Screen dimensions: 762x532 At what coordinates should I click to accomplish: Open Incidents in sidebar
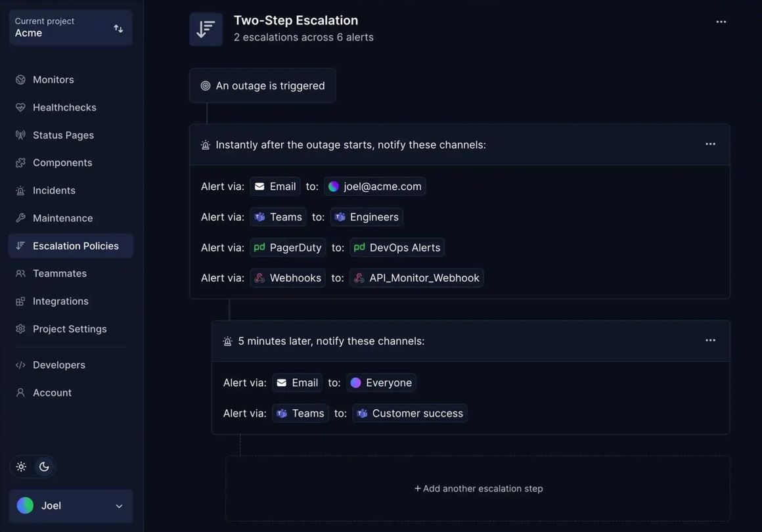coord(70,190)
